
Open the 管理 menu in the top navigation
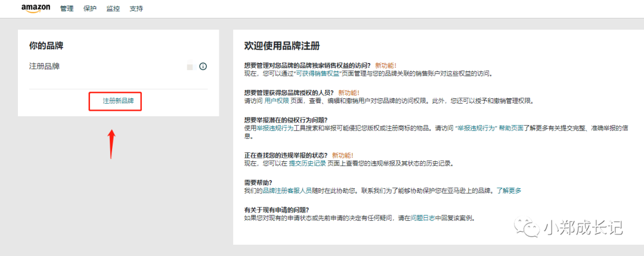(67, 9)
